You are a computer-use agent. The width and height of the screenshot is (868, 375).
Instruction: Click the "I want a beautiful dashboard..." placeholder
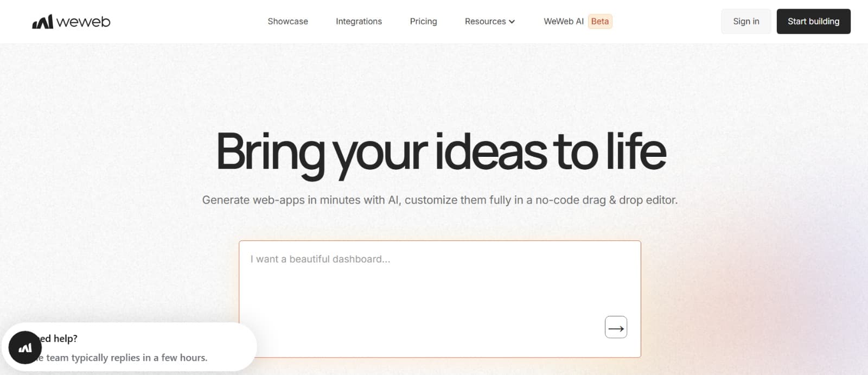point(320,259)
